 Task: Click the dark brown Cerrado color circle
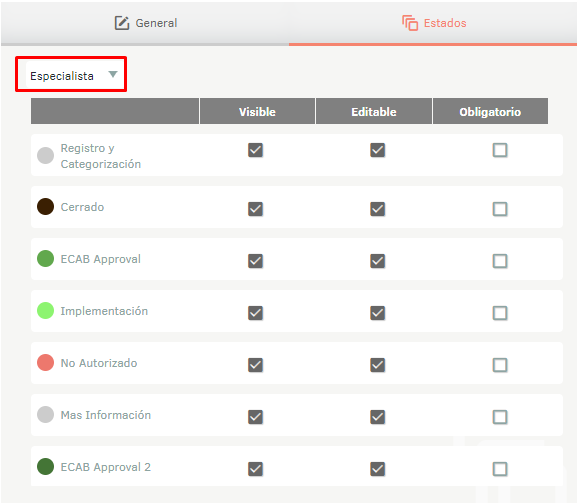pyautogui.click(x=46, y=206)
